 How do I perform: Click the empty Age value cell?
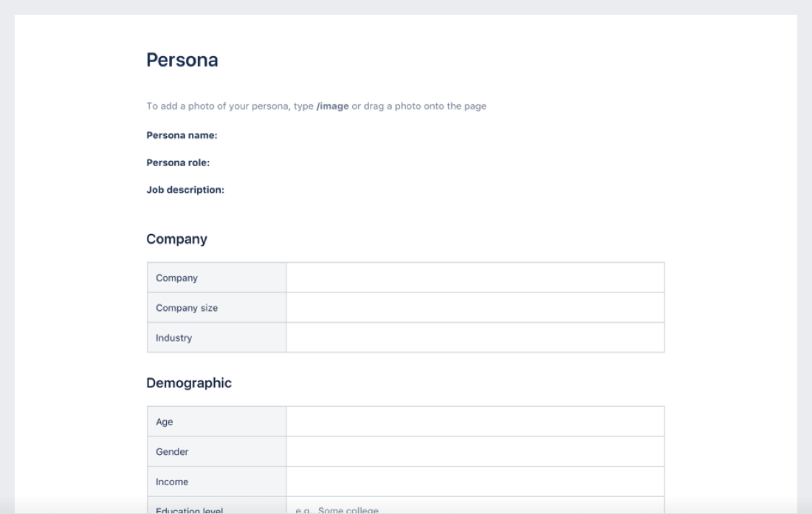coord(475,422)
